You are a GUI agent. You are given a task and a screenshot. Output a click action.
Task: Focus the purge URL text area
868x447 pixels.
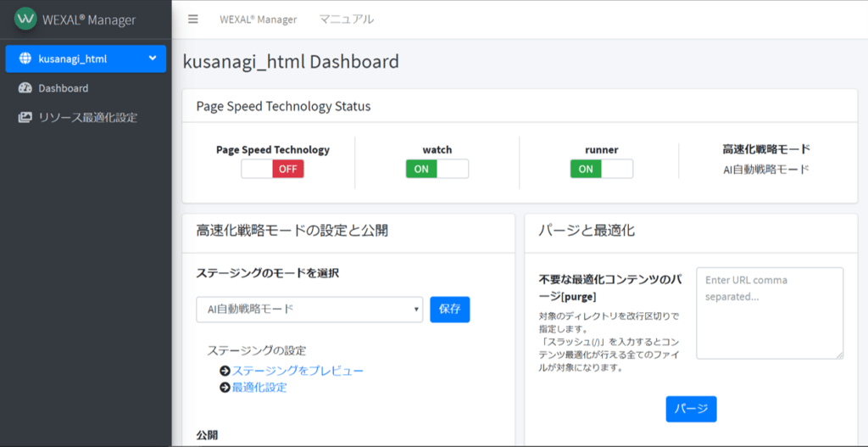(x=770, y=314)
